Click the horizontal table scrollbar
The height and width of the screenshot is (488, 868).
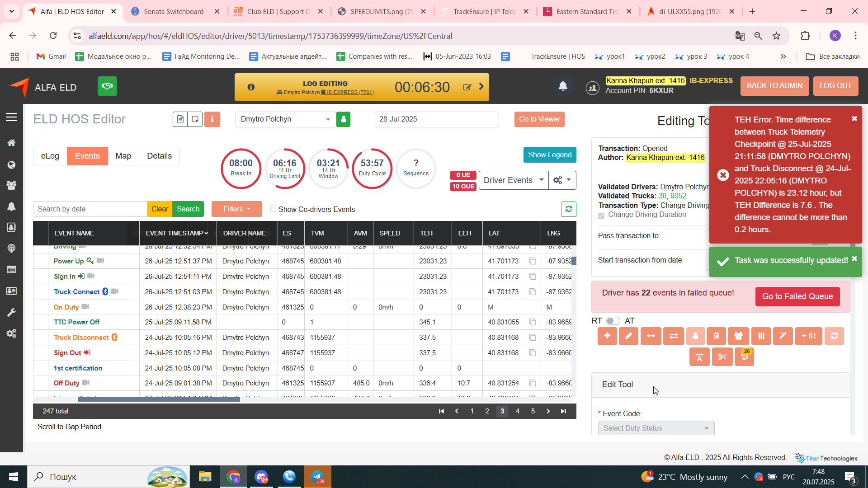point(159,399)
